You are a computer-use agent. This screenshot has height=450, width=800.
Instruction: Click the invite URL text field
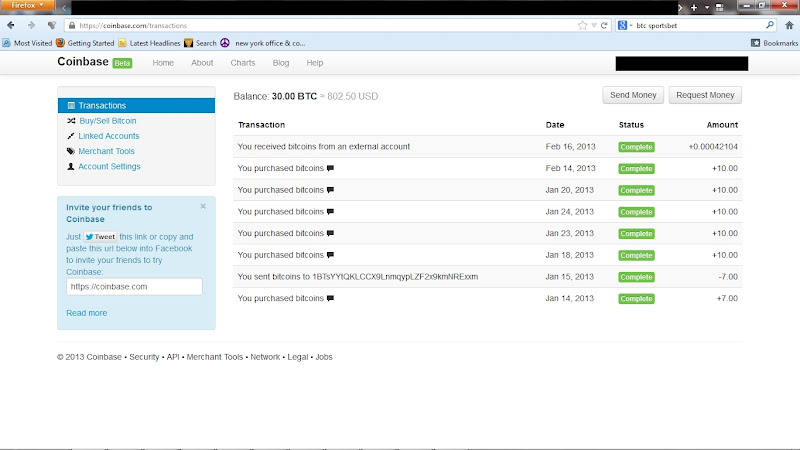tap(134, 286)
